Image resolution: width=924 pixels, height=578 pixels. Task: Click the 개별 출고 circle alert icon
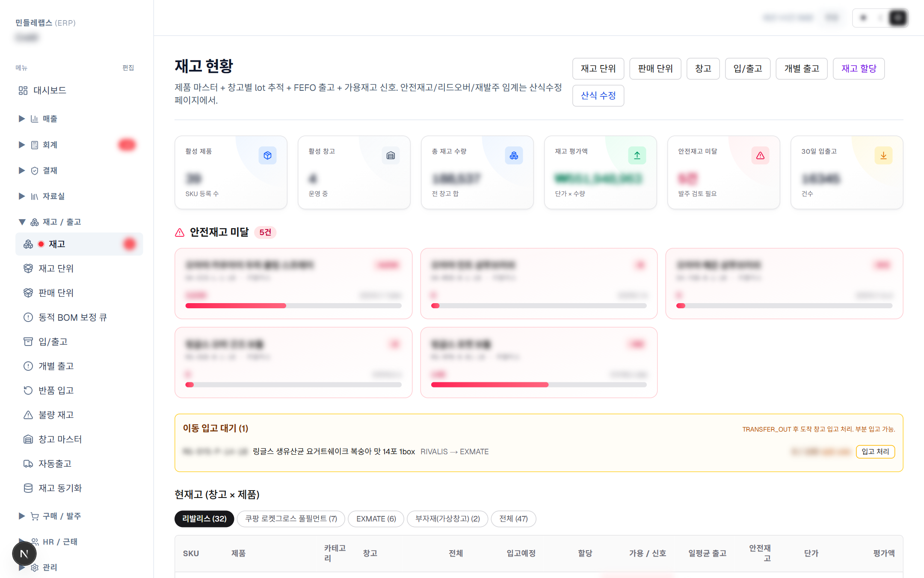click(x=28, y=366)
